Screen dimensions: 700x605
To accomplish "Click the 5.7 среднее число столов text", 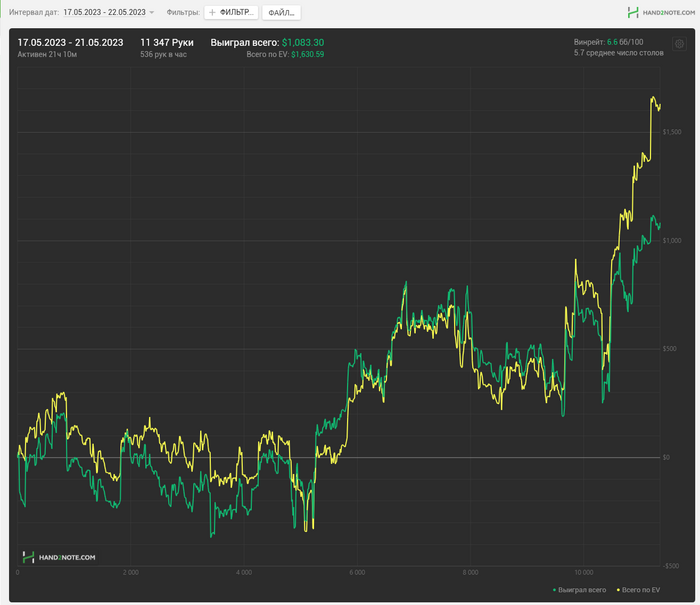I will pyautogui.click(x=619, y=53).
